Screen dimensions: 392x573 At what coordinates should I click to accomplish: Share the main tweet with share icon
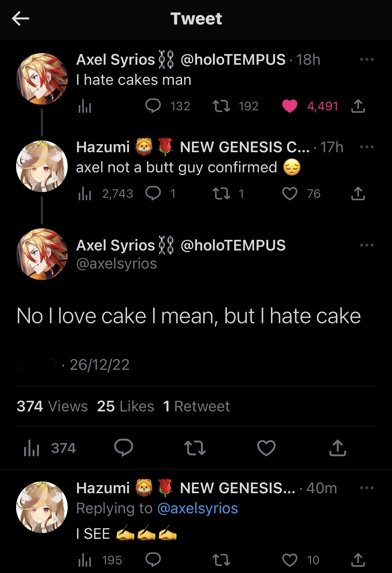(x=337, y=448)
